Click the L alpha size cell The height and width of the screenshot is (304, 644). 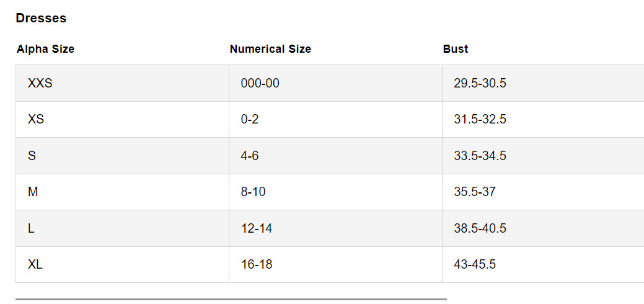(x=122, y=228)
